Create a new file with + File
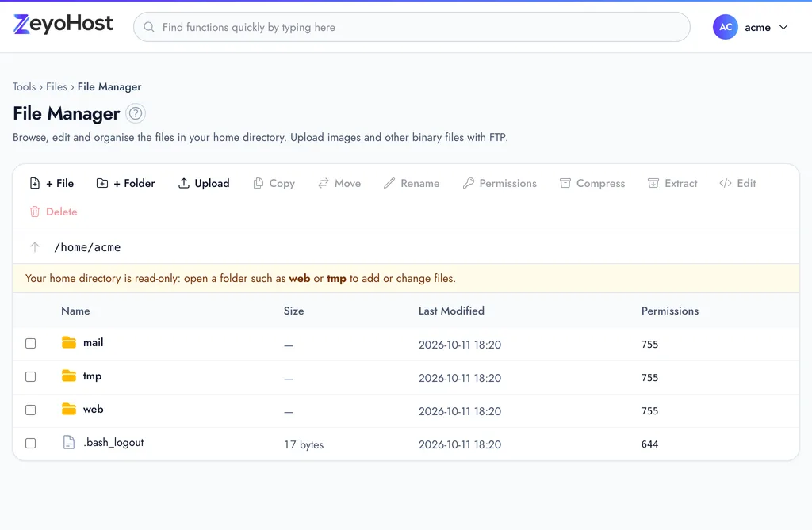812x530 pixels. (x=52, y=183)
